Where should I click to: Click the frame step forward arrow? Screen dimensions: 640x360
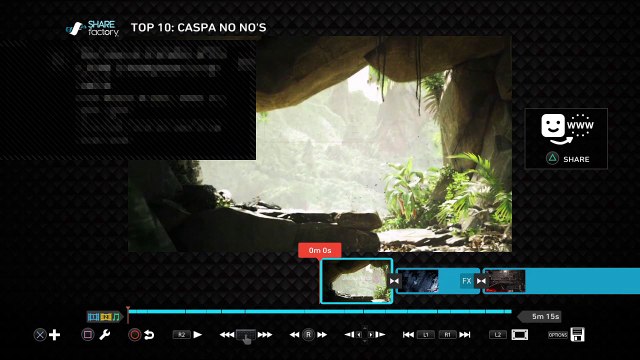380,335
